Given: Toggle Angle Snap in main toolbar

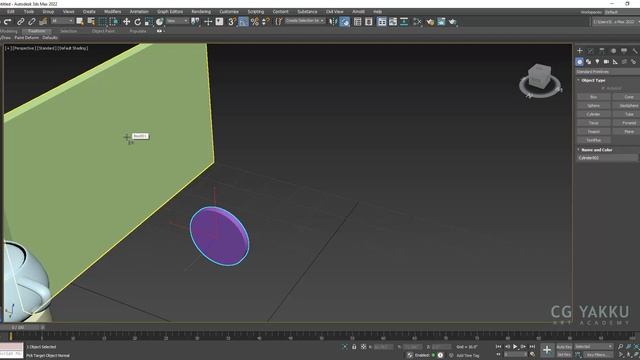Looking at the screenshot, I should [x=243, y=22].
